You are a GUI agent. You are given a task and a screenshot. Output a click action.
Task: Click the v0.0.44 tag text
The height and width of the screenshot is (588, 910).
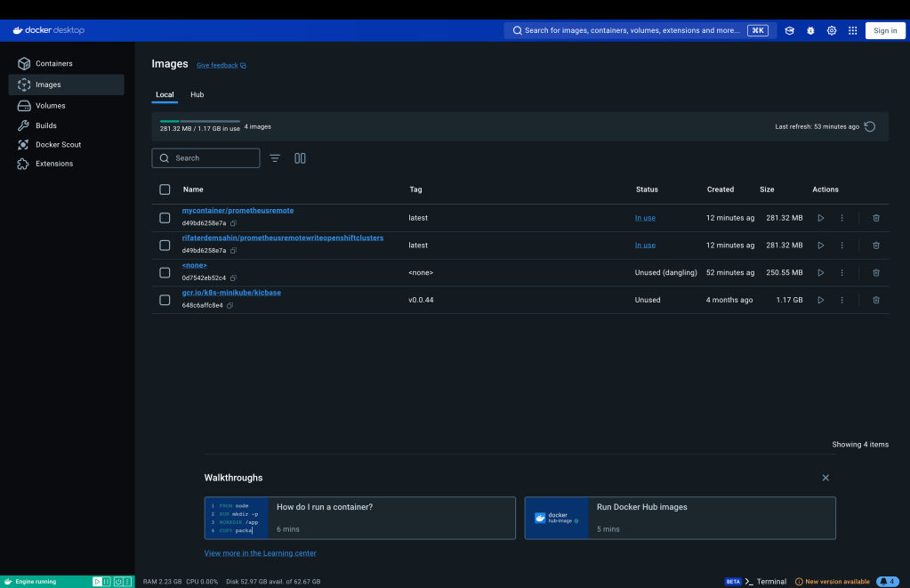[x=421, y=300]
